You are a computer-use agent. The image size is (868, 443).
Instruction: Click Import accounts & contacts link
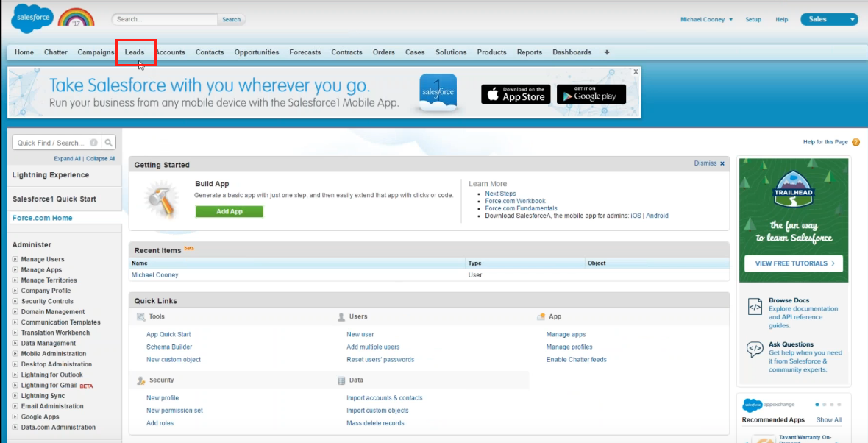click(384, 398)
